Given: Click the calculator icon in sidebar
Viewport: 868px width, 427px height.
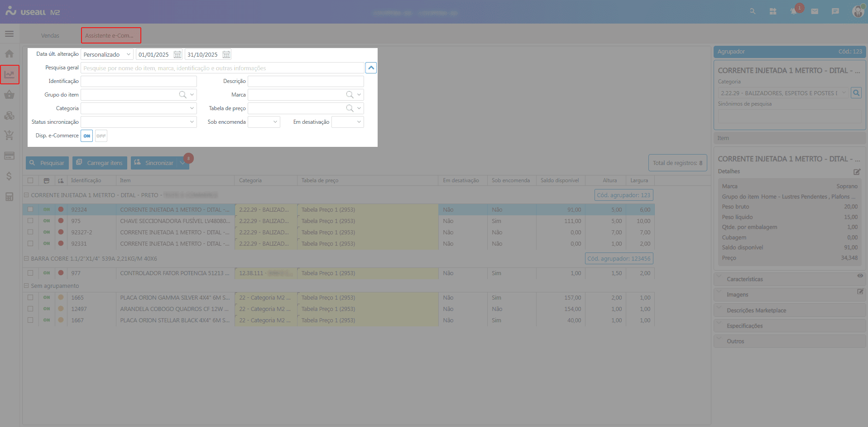Looking at the screenshot, I should coord(9,197).
